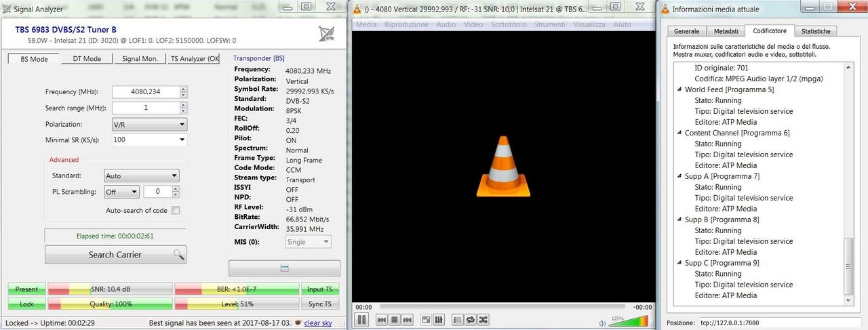
Task: Click the Quality 100% meter bar
Action: click(x=110, y=304)
